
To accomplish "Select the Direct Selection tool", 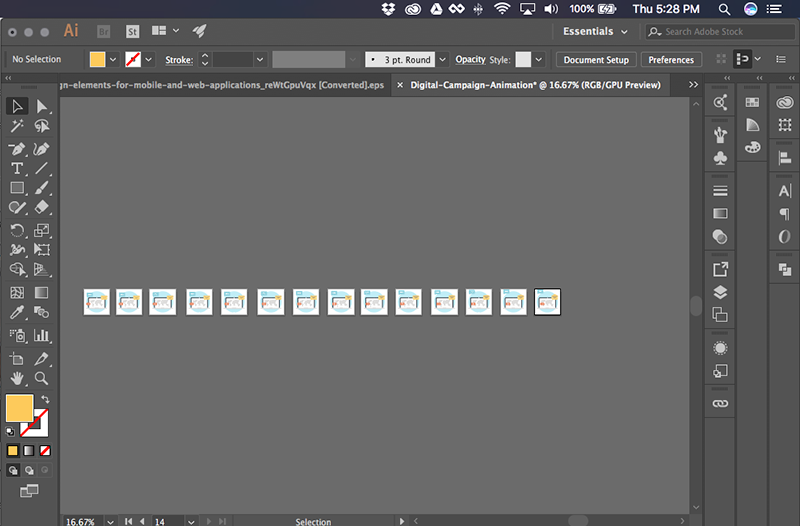I will click(41, 106).
